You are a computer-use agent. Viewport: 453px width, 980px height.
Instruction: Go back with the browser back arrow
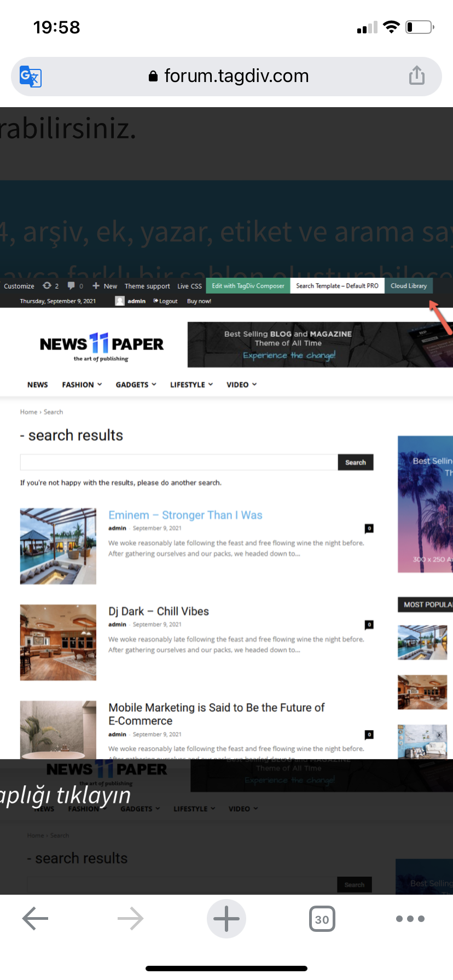pyautogui.click(x=36, y=919)
